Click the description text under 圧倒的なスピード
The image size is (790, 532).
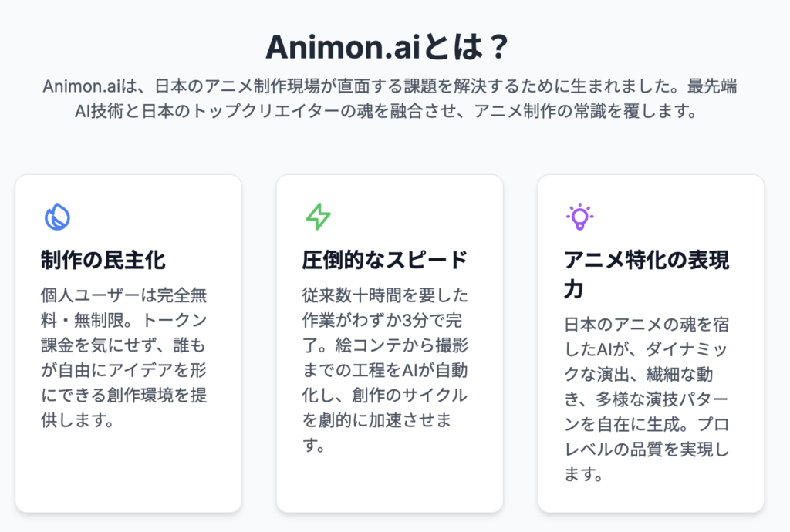[385, 370]
